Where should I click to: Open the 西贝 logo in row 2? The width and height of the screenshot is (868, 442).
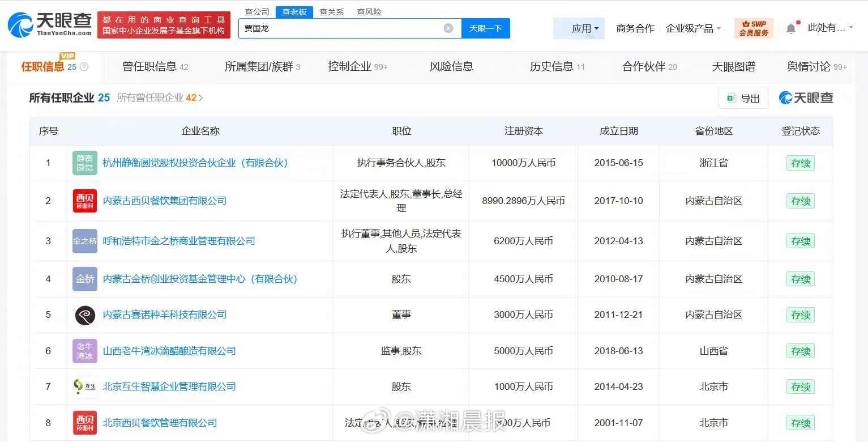point(85,201)
